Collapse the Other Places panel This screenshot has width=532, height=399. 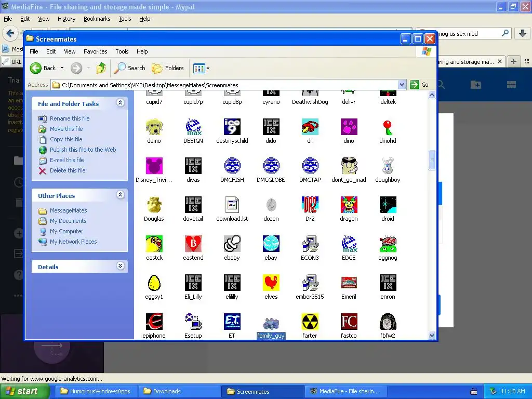120,195
